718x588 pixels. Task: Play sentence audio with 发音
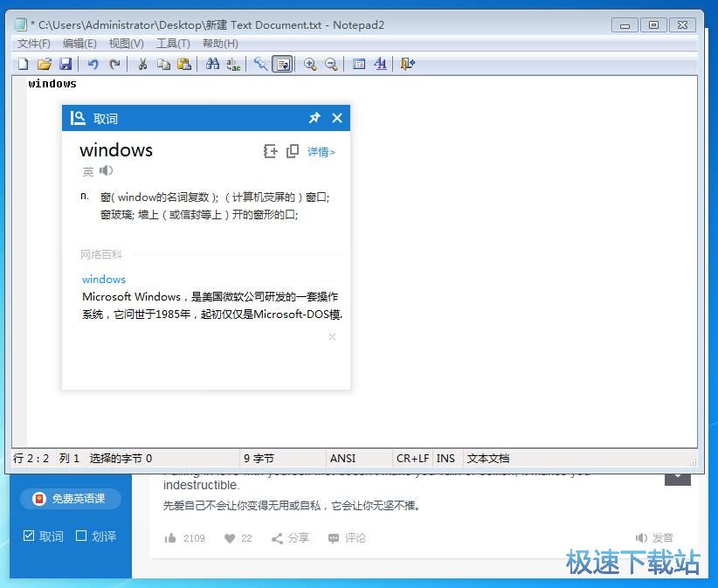tap(654, 538)
